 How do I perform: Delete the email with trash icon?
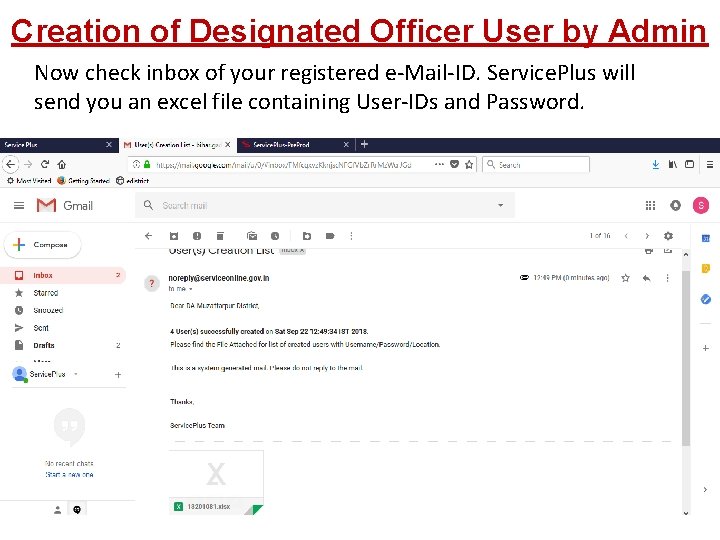(220, 236)
